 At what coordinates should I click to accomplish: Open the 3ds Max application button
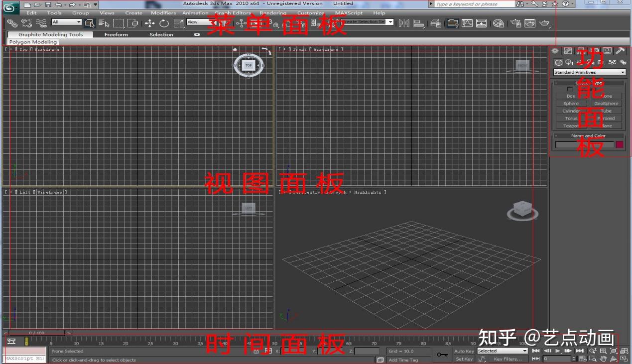tap(11, 7)
